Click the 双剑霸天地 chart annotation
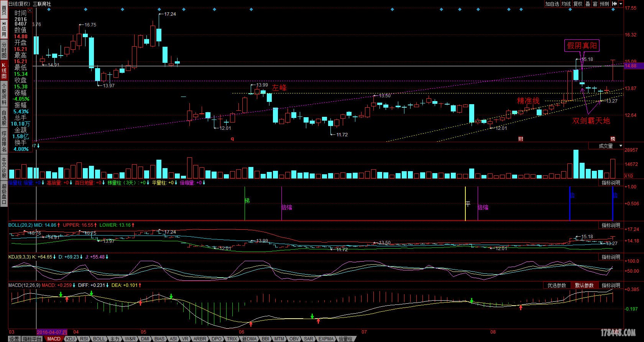The image size is (644, 342). [591, 121]
